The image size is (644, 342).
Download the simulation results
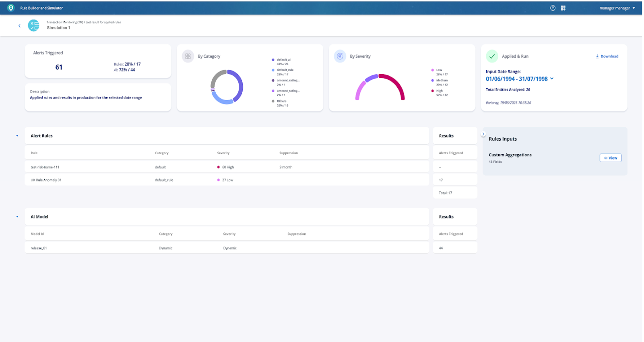click(x=607, y=56)
